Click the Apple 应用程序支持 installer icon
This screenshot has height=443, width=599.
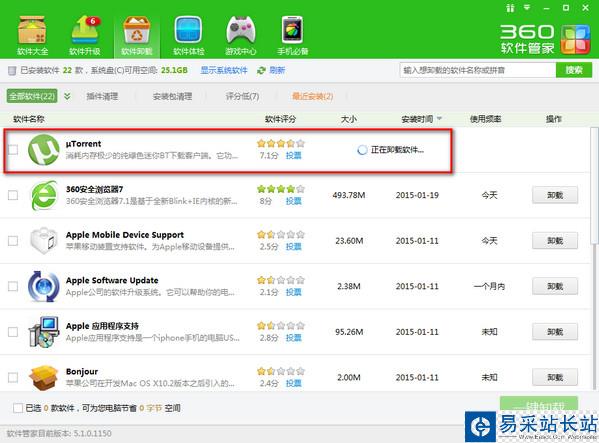pyautogui.click(x=44, y=332)
